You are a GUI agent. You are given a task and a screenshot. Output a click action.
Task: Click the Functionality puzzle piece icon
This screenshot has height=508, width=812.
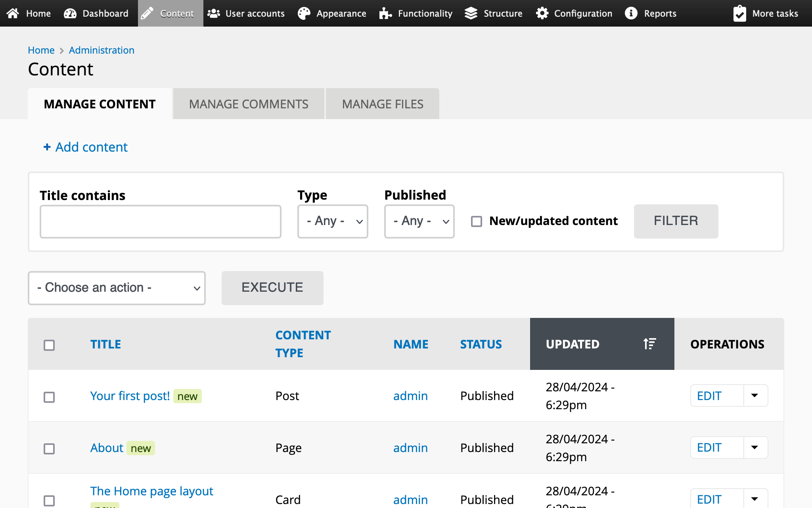click(x=385, y=13)
